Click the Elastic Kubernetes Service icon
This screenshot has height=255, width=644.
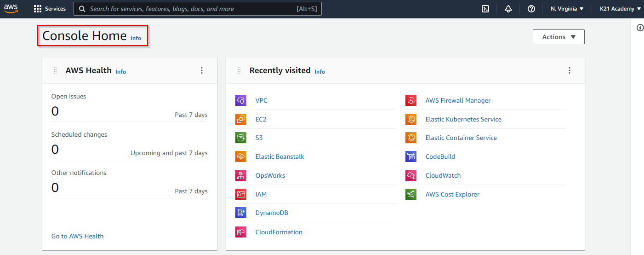411,119
